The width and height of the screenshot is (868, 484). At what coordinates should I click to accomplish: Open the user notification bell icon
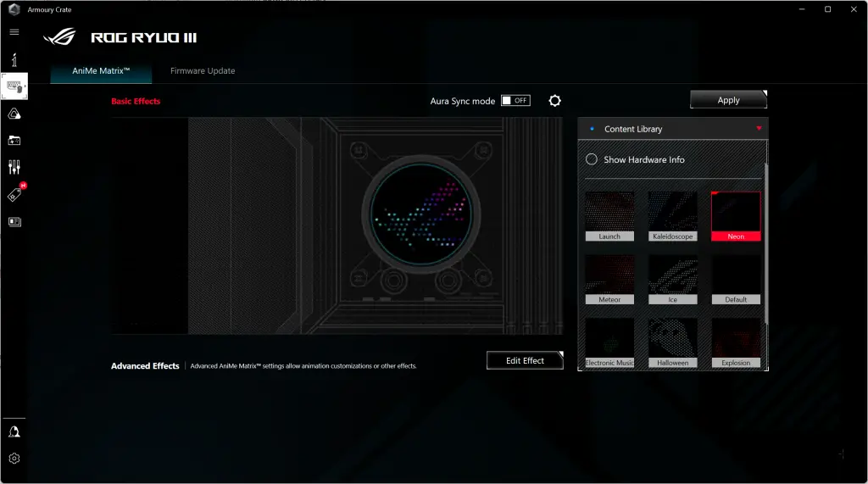click(x=14, y=432)
